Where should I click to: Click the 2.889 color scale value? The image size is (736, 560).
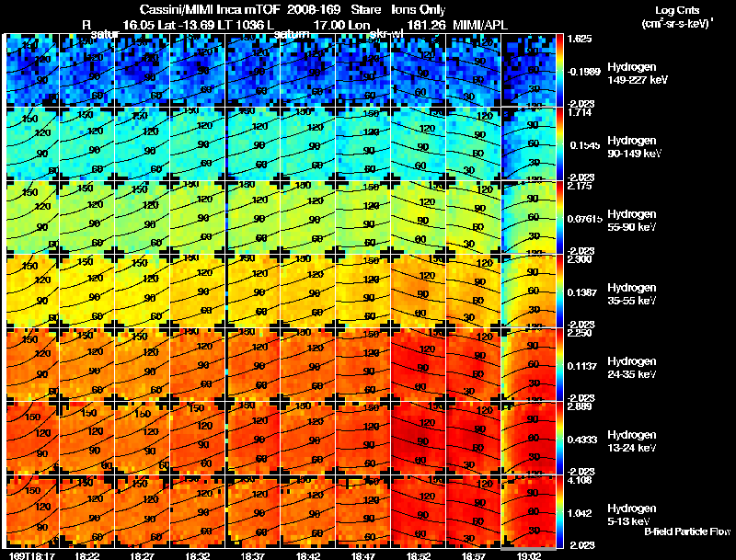click(580, 406)
